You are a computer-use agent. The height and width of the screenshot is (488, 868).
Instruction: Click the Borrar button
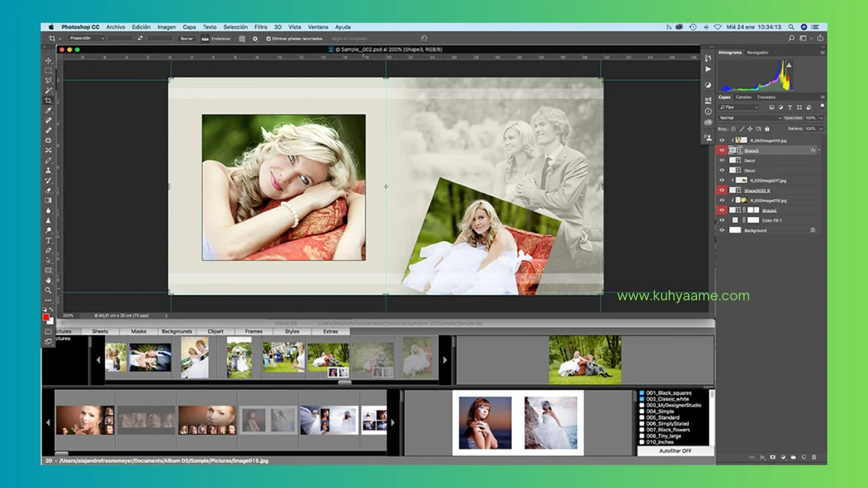pyautogui.click(x=186, y=39)
